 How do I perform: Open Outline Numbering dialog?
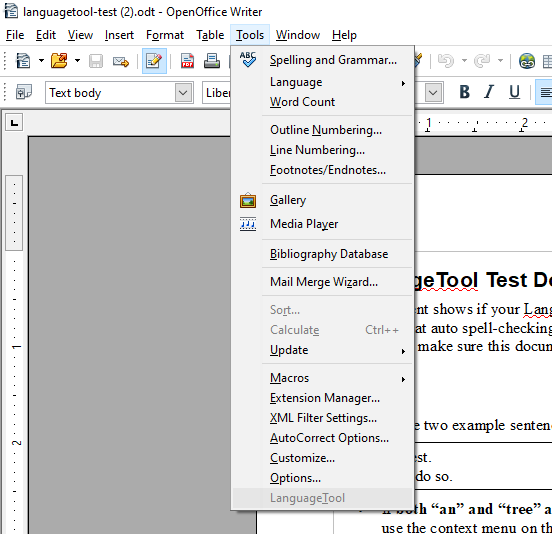322,130
